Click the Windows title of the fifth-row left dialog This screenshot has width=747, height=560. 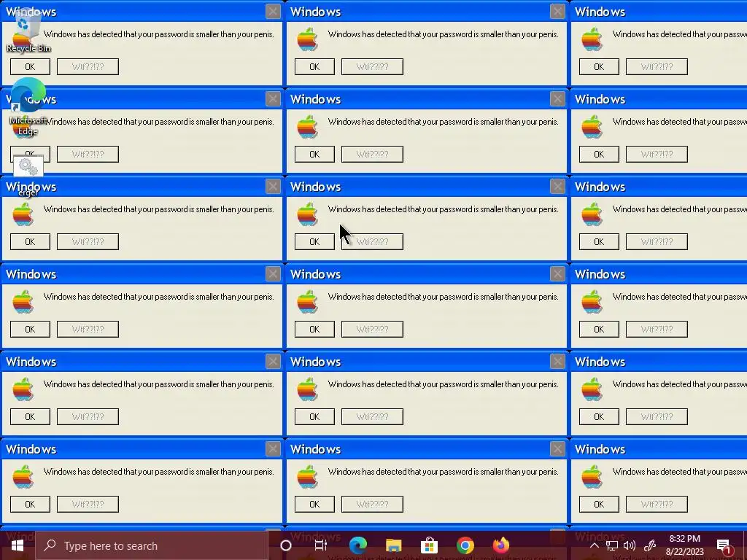(31, 362)
